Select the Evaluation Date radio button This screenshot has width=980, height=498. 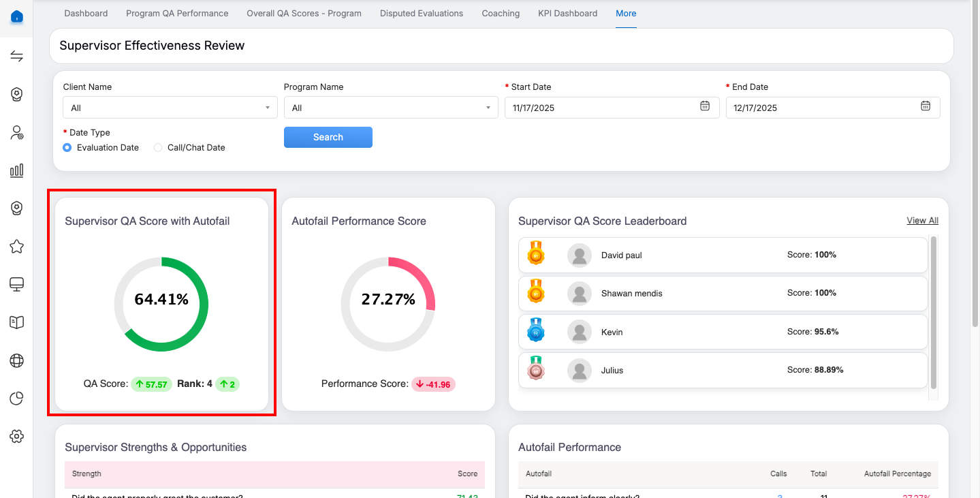pos(67,148)
